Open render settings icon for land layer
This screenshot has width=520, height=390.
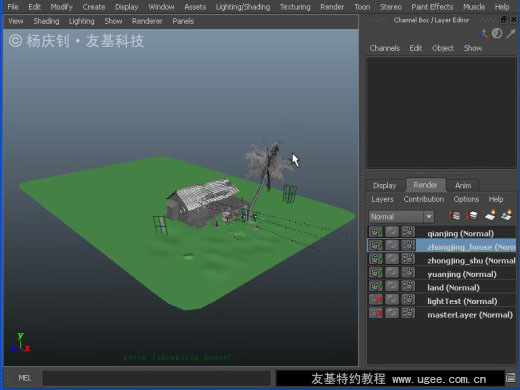point(408,286)
